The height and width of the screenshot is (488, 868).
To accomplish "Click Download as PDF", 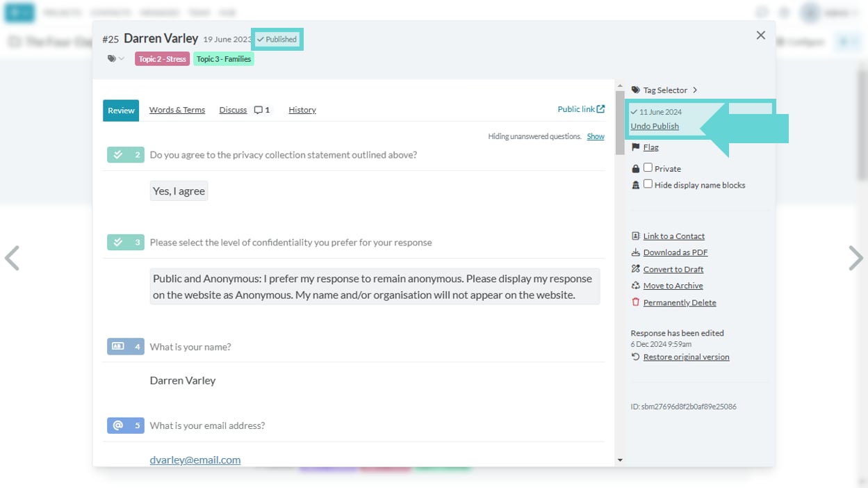I will 675,252.
